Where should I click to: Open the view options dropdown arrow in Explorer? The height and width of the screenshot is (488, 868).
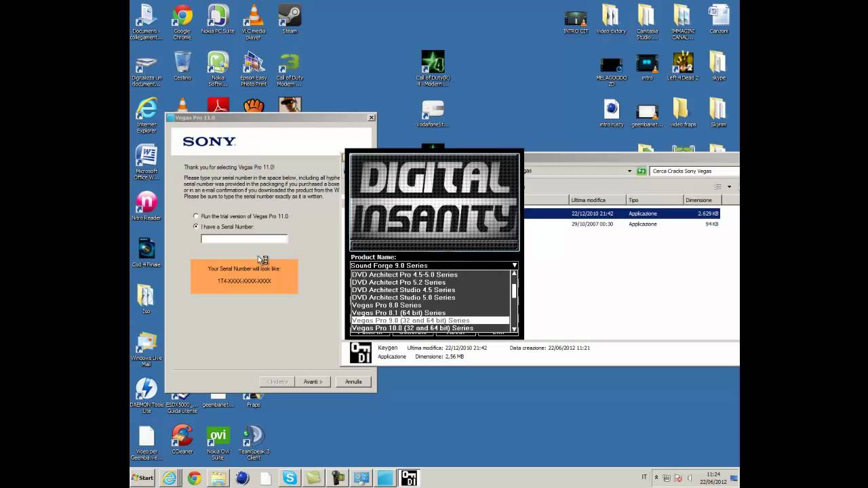[730, 186]
